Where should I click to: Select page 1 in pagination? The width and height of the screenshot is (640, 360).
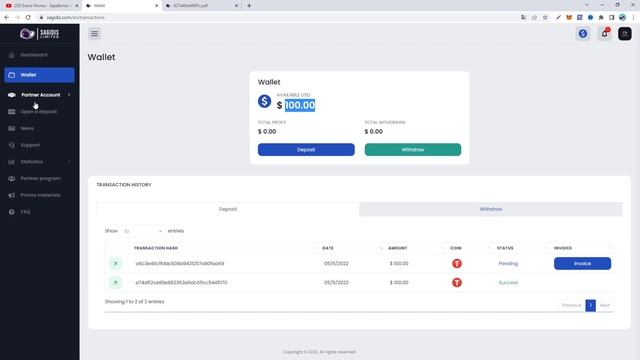(x=590, y=305)
